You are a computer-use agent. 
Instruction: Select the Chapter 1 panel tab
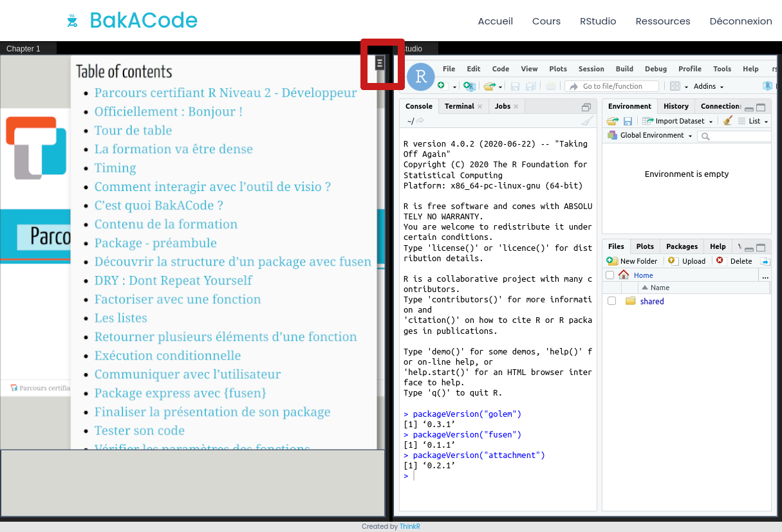tap(28, 48)
